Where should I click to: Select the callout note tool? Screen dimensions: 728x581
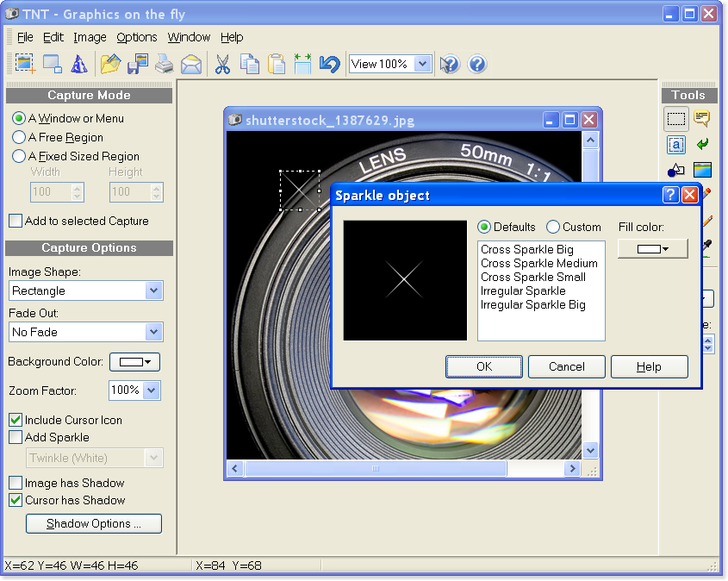(x=702, y=118)
